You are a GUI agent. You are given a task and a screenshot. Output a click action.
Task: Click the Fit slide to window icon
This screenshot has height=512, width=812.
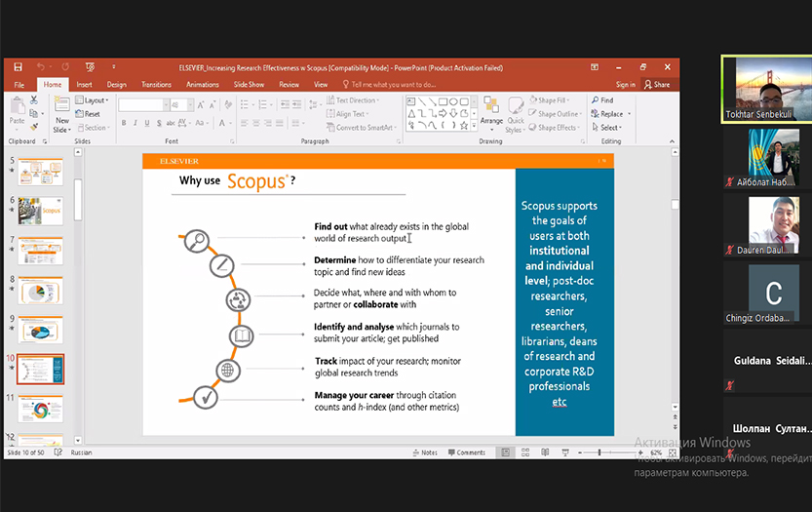click(x=673, y=453)
